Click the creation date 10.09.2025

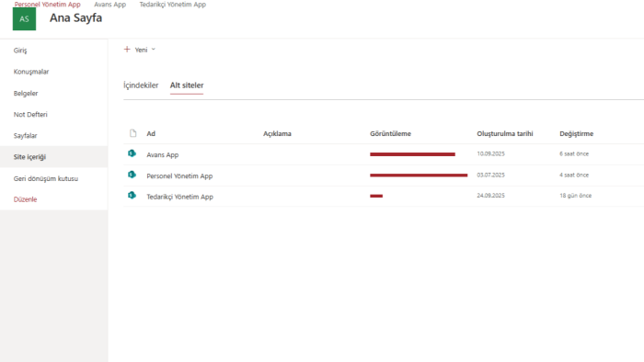490,153
